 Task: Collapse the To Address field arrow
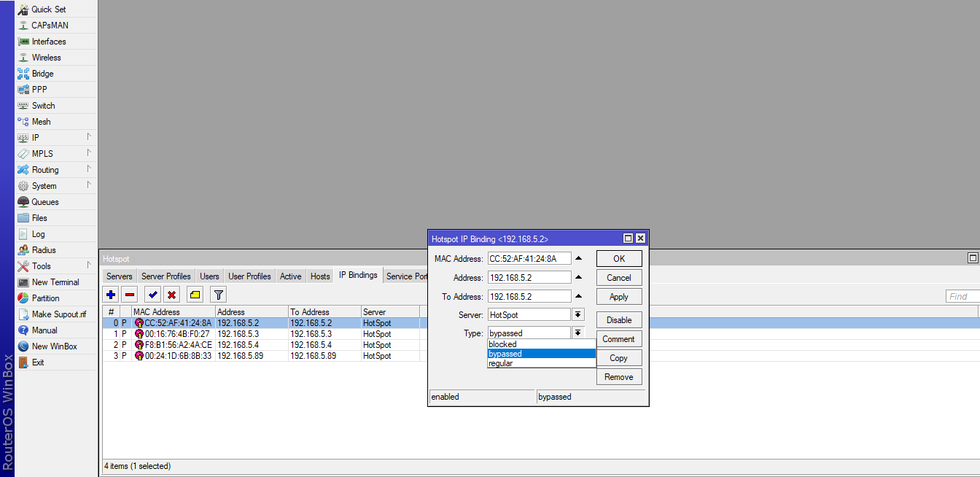pos(578,296)
